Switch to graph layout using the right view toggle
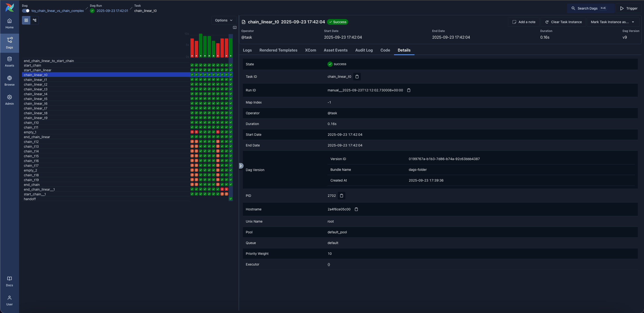The width and height of the screenshot is (644, 313). pyautogui.click(x=35, y=20)
